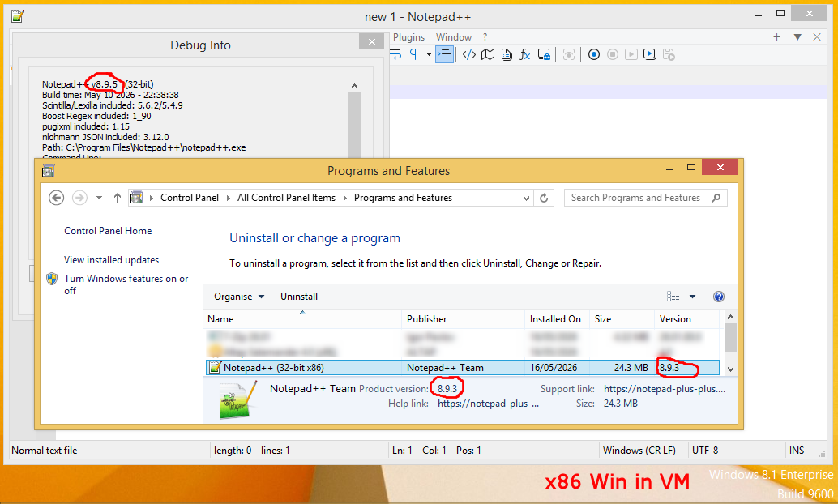Toggle the partially hidden Word Wrap icon
Image resolution: width=838 pixels, height=504 pixels.
tap(396, 54)
